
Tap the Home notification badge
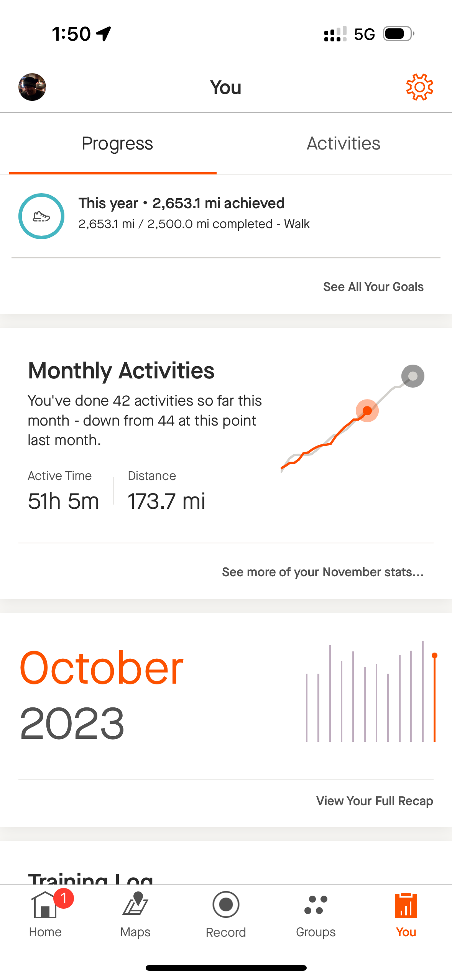click(64, 898)
